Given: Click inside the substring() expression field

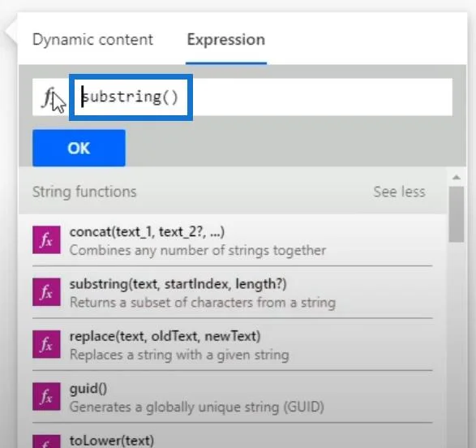Looking at the screenshot, I should pos(131,97).
